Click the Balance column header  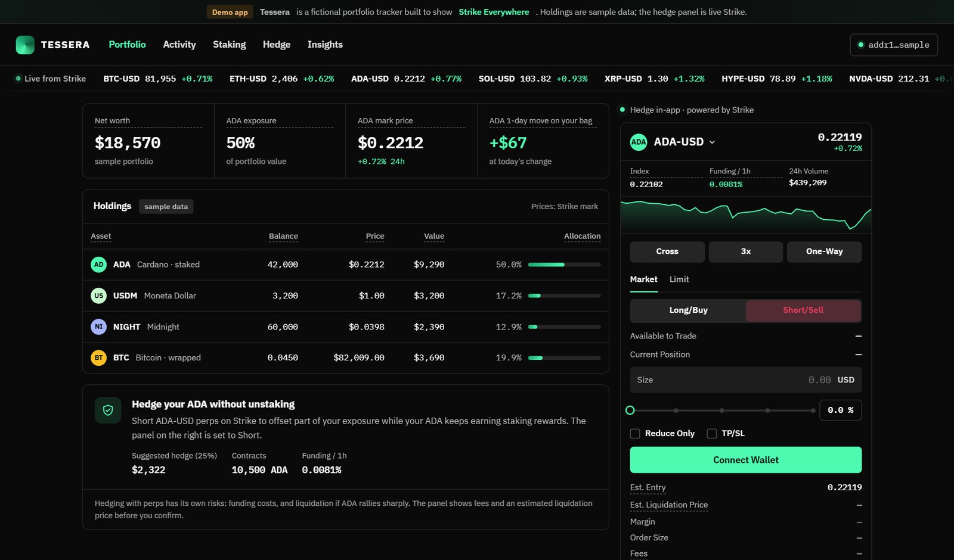(283, 237)
